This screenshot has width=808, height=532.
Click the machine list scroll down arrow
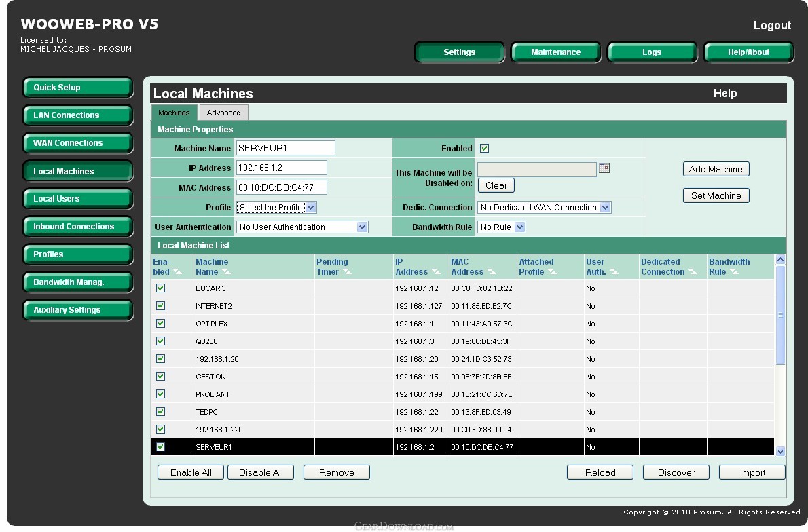click(x=780, y=451)
